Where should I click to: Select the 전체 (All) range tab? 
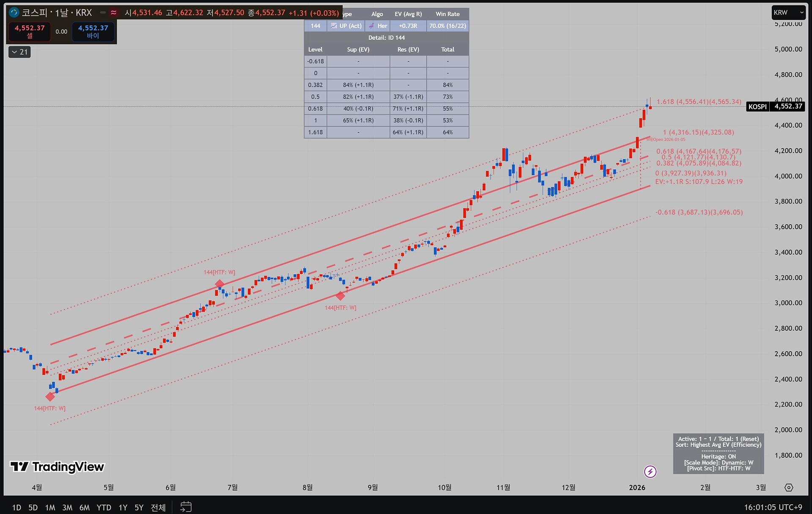(158, 507)
